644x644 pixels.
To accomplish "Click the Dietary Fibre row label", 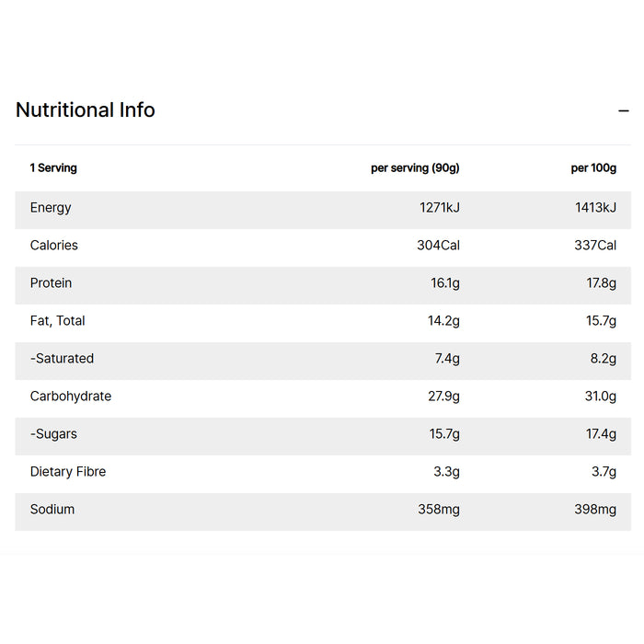I will pyautogui.click(x=68, y=472).
